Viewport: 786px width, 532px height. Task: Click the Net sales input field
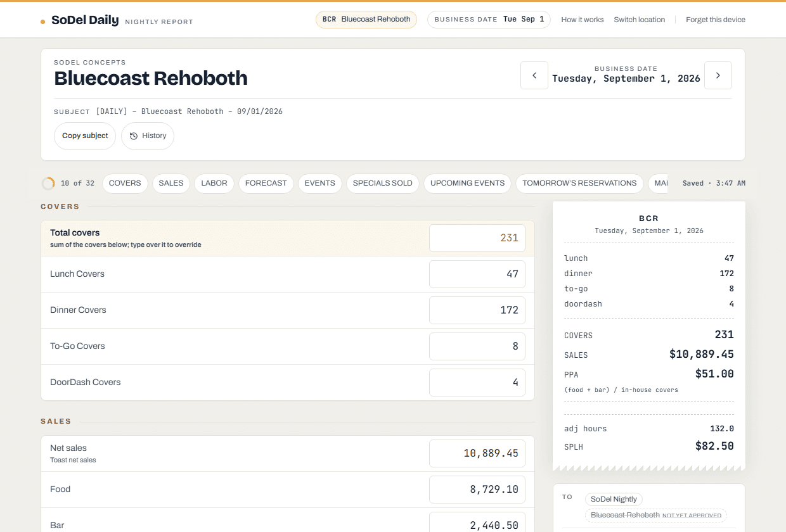pos(477,453)
